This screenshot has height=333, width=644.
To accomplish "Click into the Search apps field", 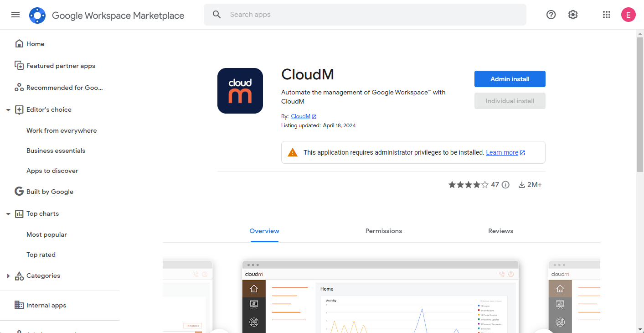I will click(x=365, y=15).
